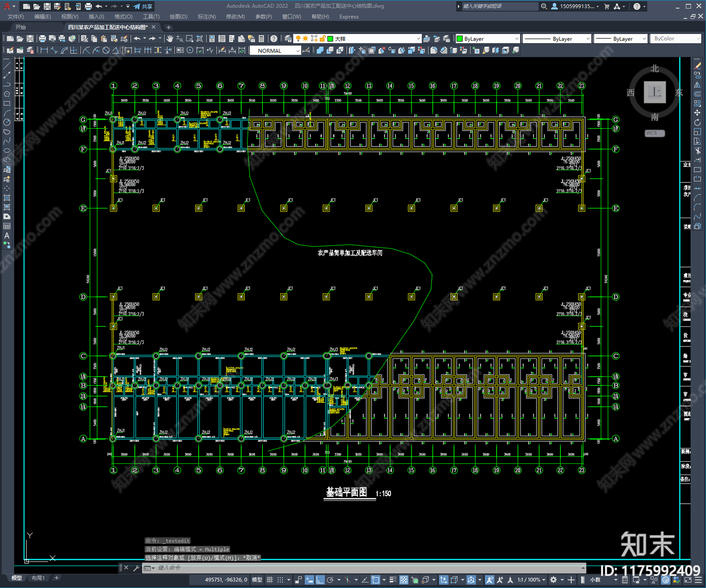The image size is (706, 588).
Task: Open the Layer Properties Manager icon
Action: (288, 39)
